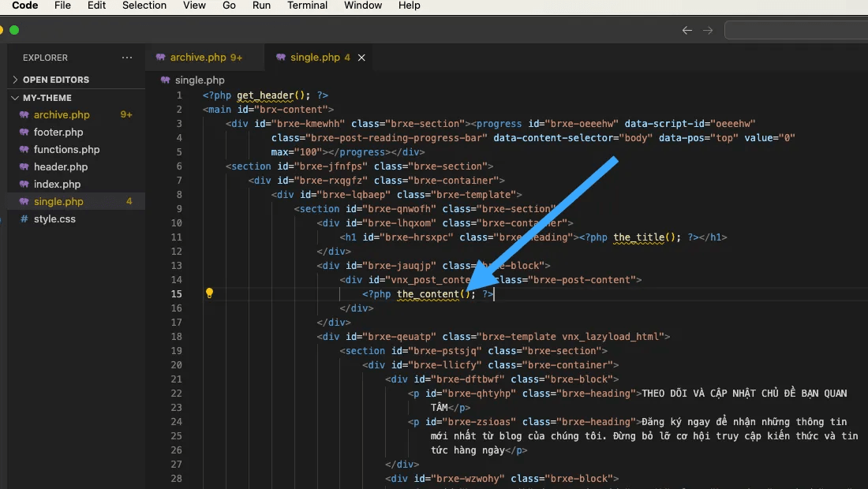Click the single.php breadcrumb
Viewport: 868px width, 489px height.
coord(200,80)
